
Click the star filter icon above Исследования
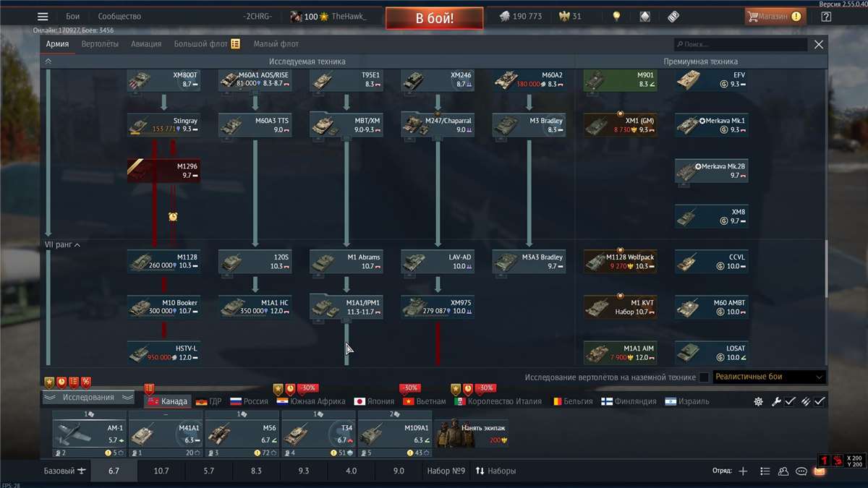pos(48,381)
